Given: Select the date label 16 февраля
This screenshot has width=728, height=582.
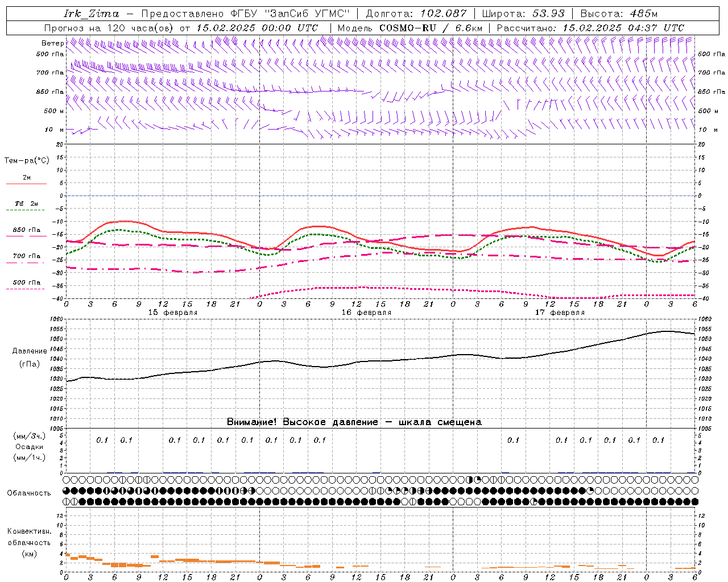Looking at the screenshot, I should point(366,313).
